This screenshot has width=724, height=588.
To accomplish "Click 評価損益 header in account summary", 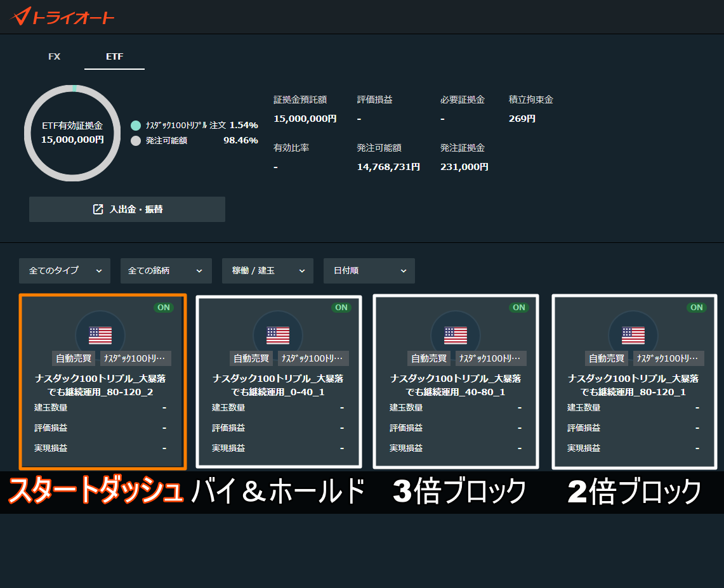I will [374, 99].
